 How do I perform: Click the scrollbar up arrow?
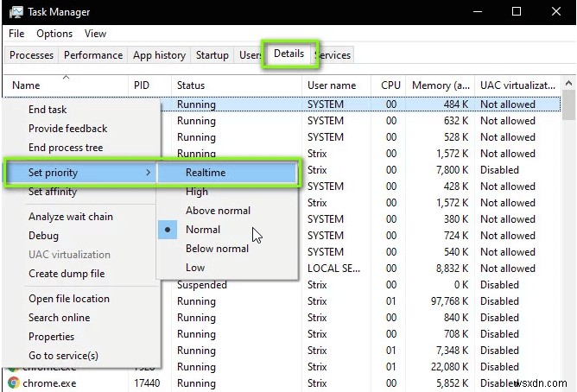[569, 84]
